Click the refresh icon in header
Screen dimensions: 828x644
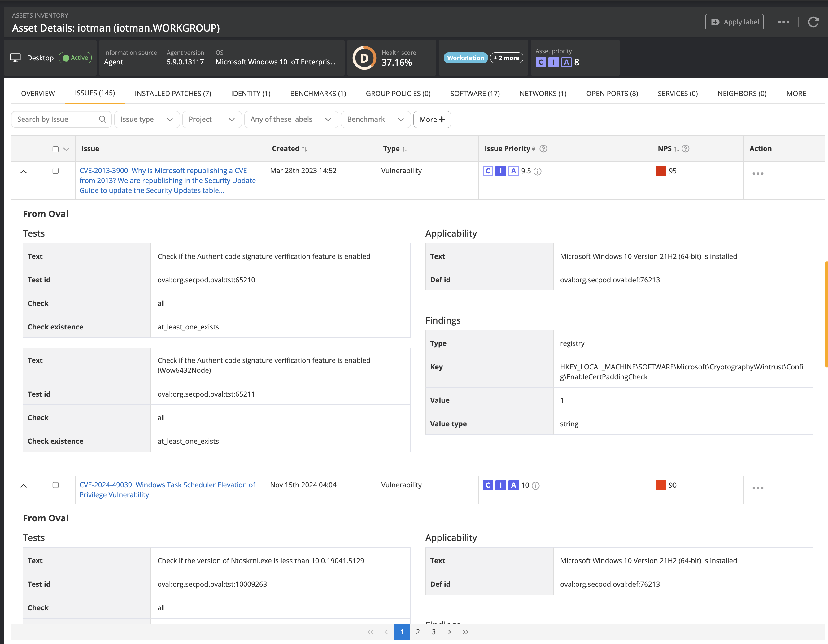(813, 22)
